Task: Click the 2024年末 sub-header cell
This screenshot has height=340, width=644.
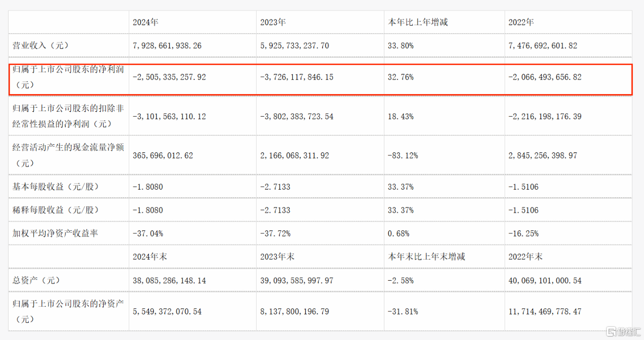Action: point(149,257)
